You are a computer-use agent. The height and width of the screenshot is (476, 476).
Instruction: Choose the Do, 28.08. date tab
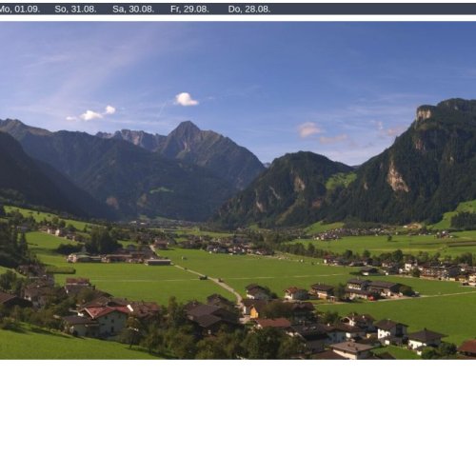click(x=249, y=10)
